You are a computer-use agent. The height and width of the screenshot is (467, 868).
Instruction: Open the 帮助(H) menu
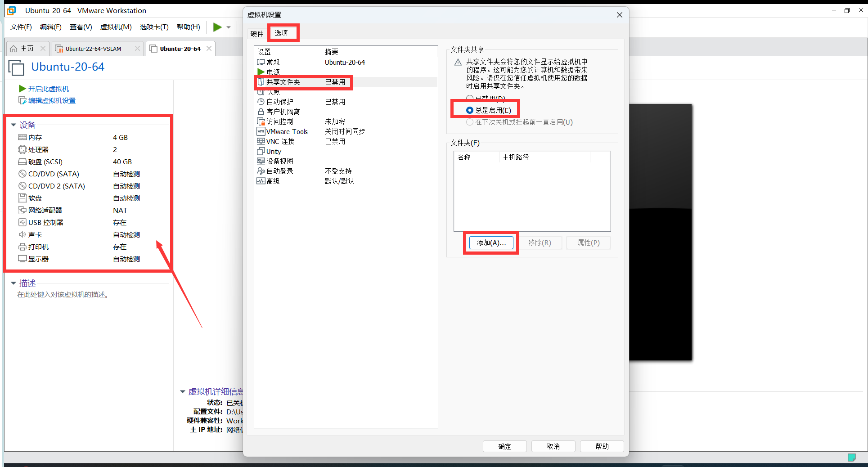pos(189,27)
